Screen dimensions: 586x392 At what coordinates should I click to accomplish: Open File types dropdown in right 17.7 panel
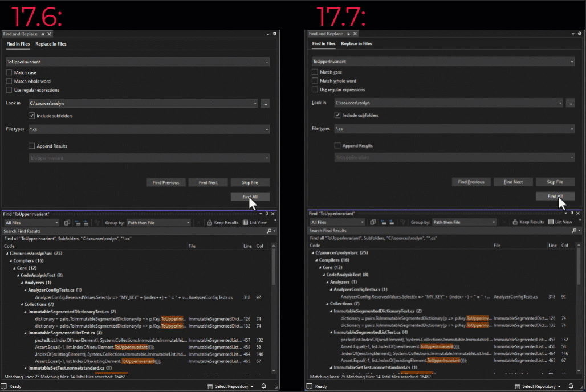(x=572, y=129)
